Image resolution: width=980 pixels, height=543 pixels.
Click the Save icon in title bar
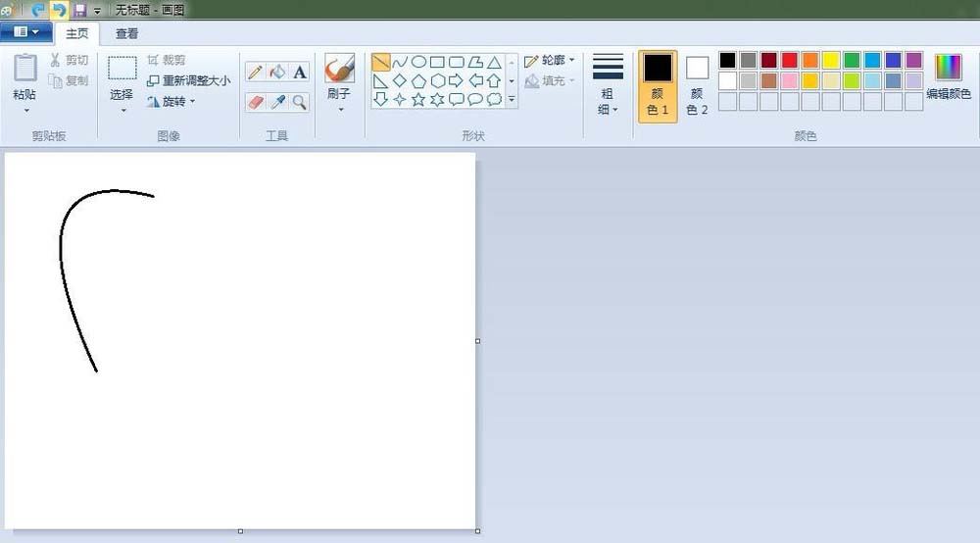pyautogui.click(x=80, y=10)
